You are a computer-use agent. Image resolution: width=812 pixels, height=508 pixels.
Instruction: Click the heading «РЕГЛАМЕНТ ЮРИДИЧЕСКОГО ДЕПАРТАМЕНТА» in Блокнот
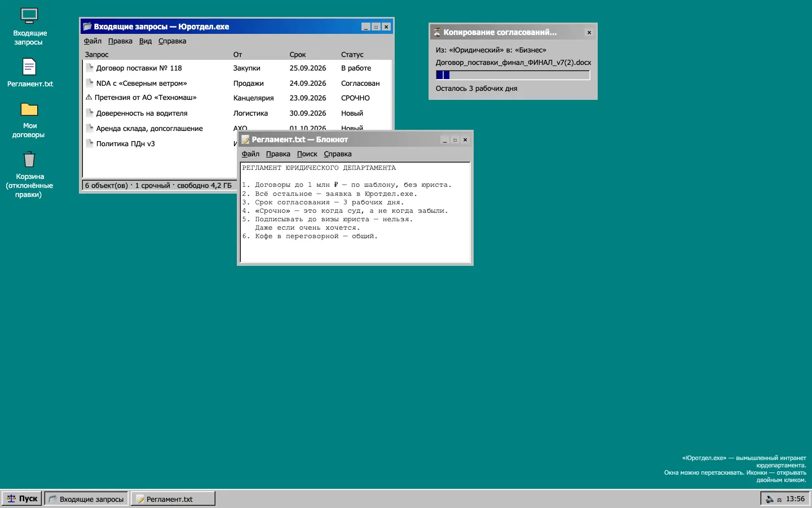(x=319, y=168)
